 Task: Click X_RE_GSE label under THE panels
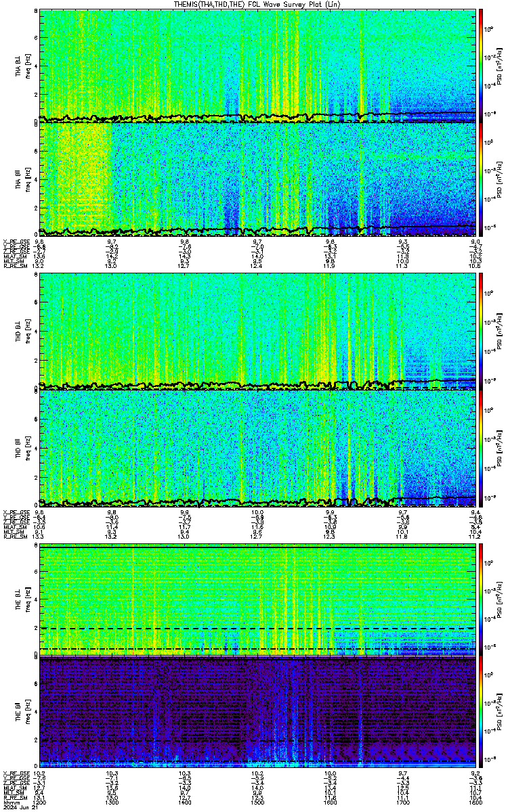click(x=16, y=773)
